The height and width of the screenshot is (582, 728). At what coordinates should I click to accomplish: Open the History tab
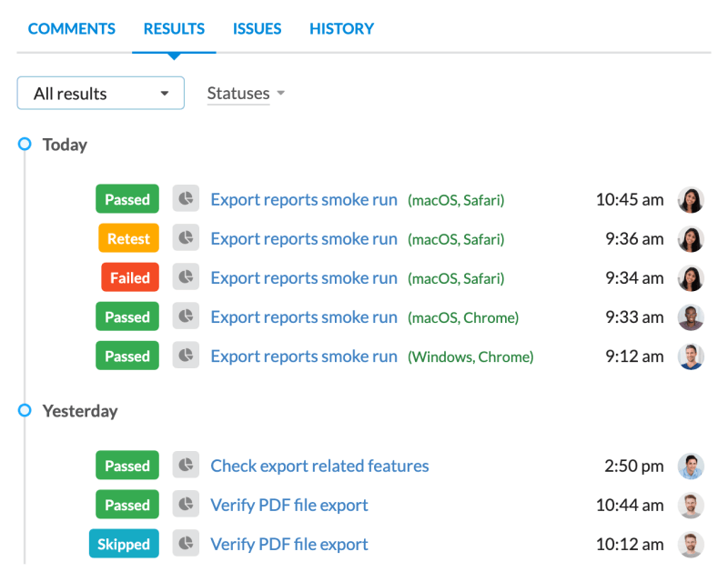341,29
